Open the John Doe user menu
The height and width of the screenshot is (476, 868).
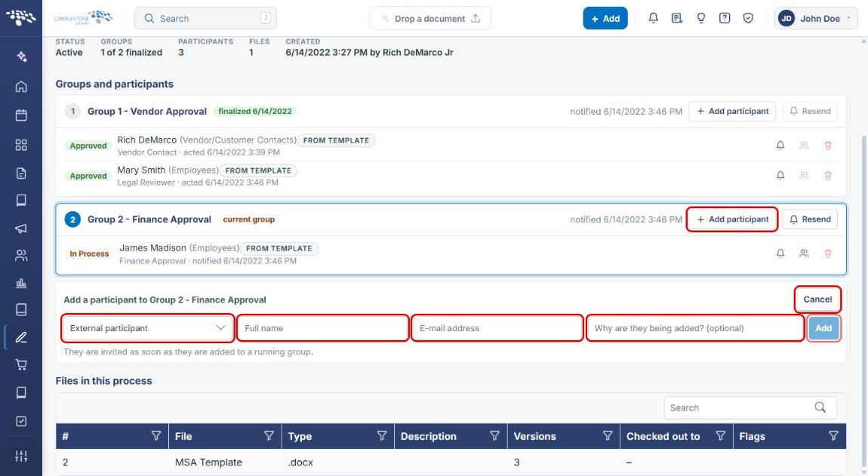[x=815, y=18]
